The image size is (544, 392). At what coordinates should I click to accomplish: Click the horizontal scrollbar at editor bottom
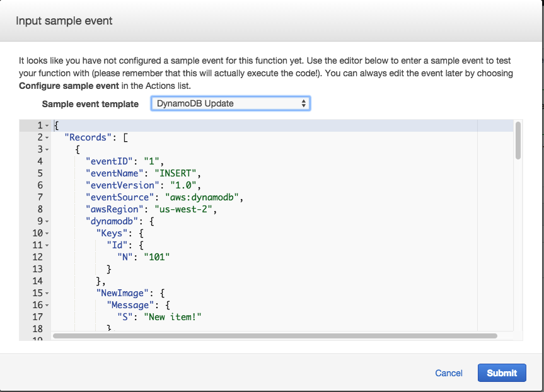coord(277,337)
